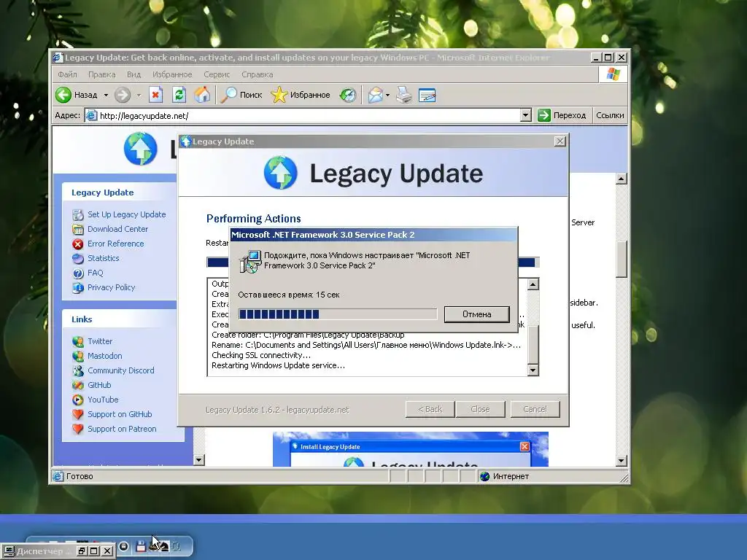Open the Правка menu
The image size is (747, 560).
[x=102, y=74]
